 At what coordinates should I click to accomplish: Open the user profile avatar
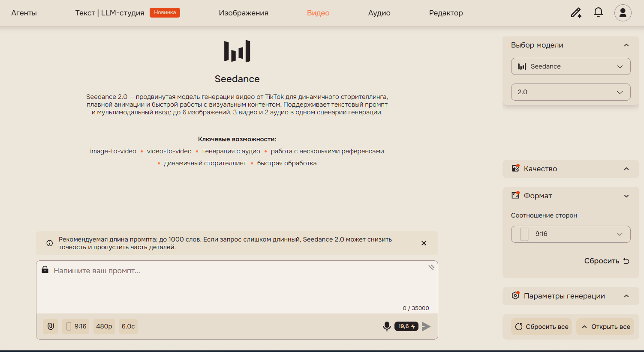623,13
